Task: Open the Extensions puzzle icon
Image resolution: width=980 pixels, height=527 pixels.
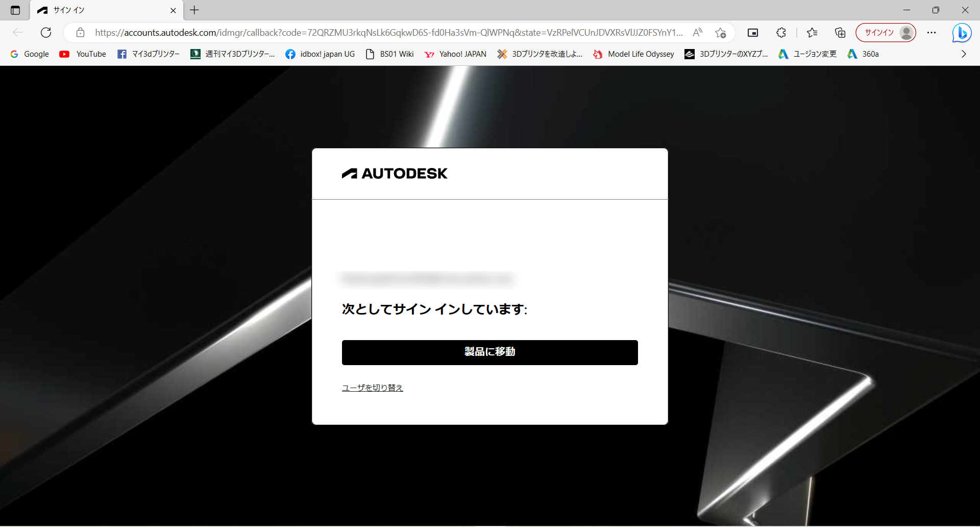Action: pos(781,33)
